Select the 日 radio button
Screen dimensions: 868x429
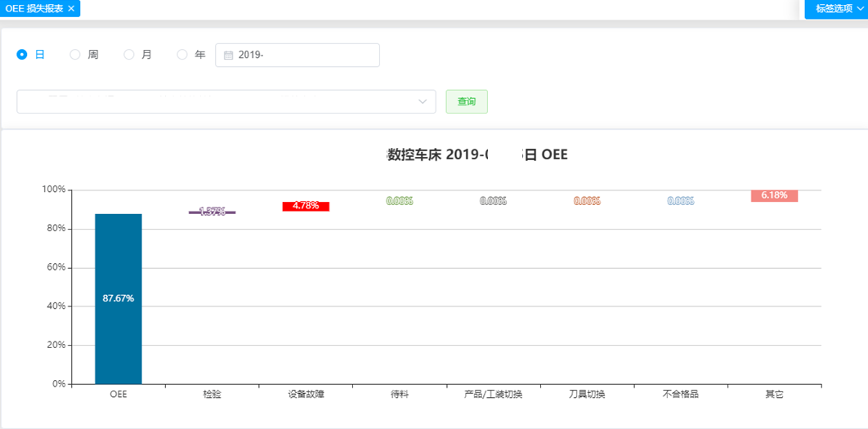pos(22,55)
